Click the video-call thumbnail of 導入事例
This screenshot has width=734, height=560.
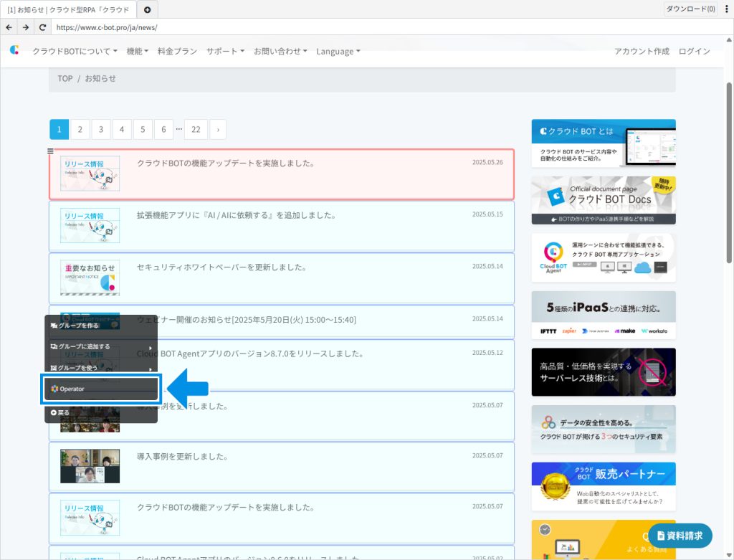click(x=90, y=466)
